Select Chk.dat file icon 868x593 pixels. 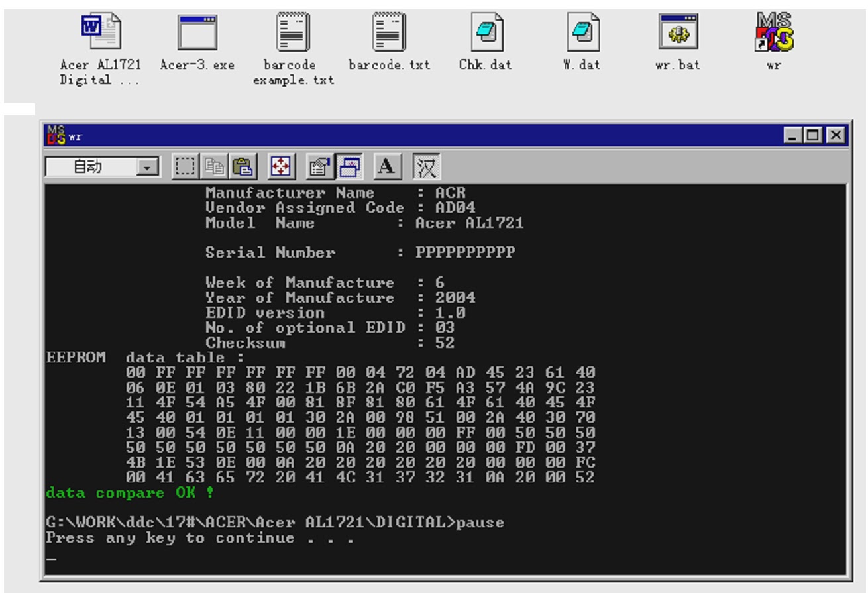tap(485, 42)
